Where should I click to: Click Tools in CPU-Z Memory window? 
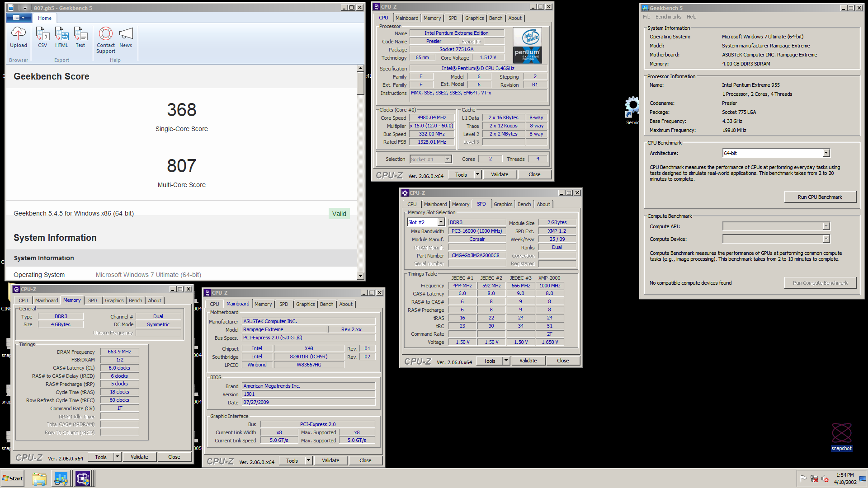101,457
